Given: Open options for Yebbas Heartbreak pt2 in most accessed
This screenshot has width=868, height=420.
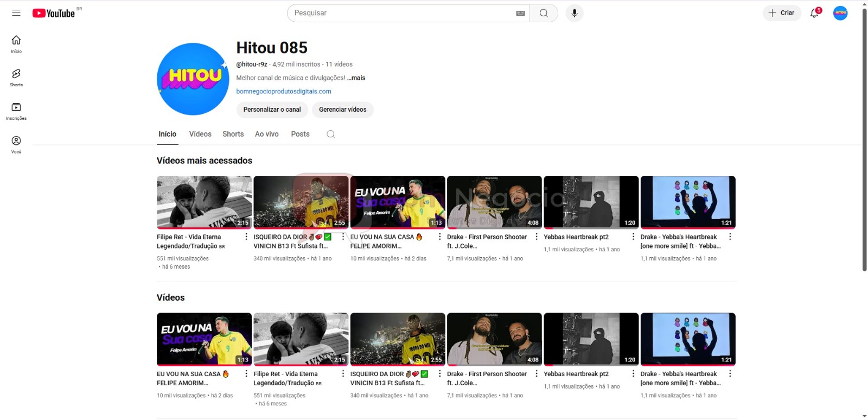Looking at the screenshot, I should click(x=633, y=237).
